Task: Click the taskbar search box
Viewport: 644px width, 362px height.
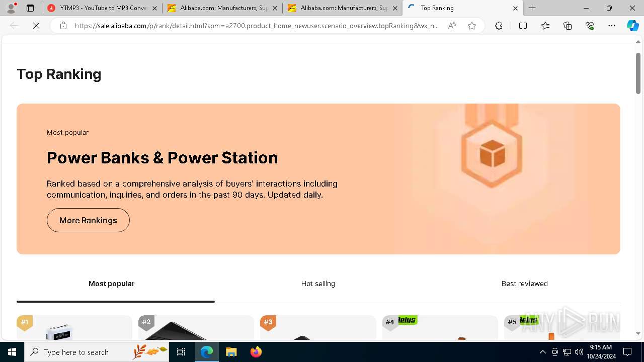Action: 97,352
